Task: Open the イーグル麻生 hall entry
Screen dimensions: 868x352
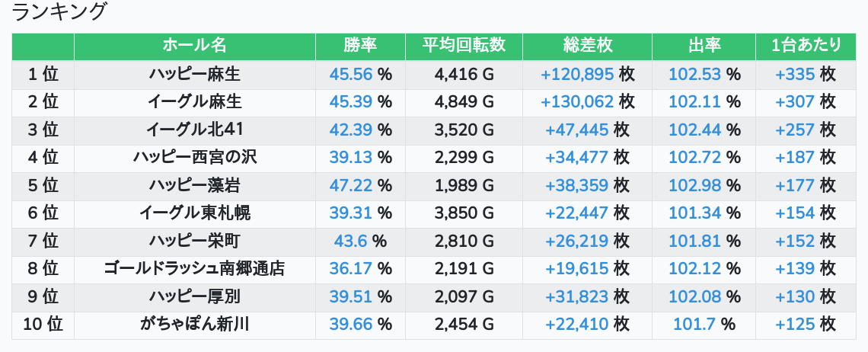Action: pyautogui.click(x=195, y=101)
